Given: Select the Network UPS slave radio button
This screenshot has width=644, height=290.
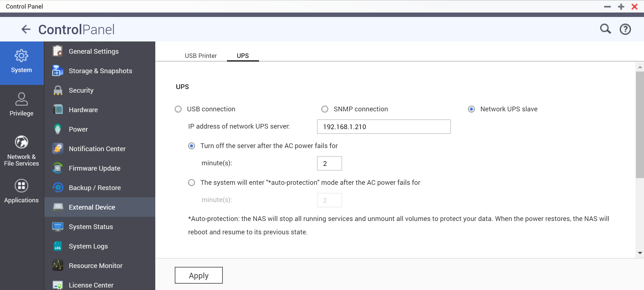Looking at the screenshot, I should 471,109.
